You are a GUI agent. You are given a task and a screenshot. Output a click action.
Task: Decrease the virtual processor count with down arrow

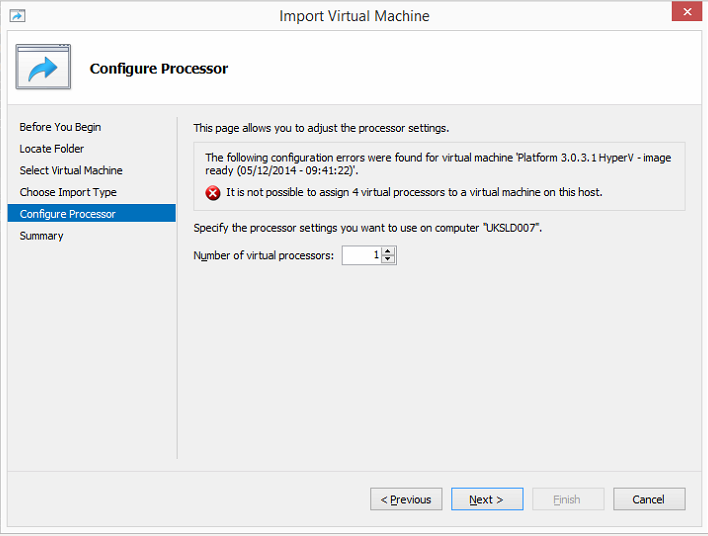click(x=389, y=260)
